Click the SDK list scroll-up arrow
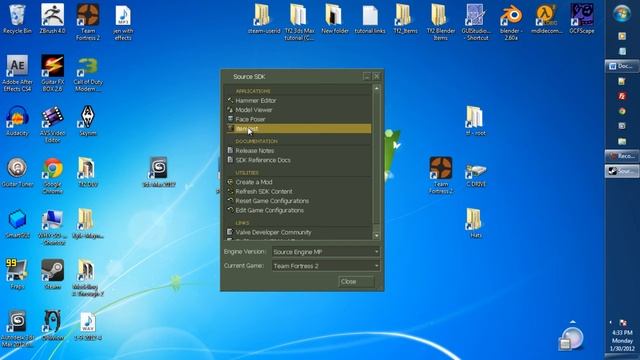640x360 pixels. pos(376,88)
